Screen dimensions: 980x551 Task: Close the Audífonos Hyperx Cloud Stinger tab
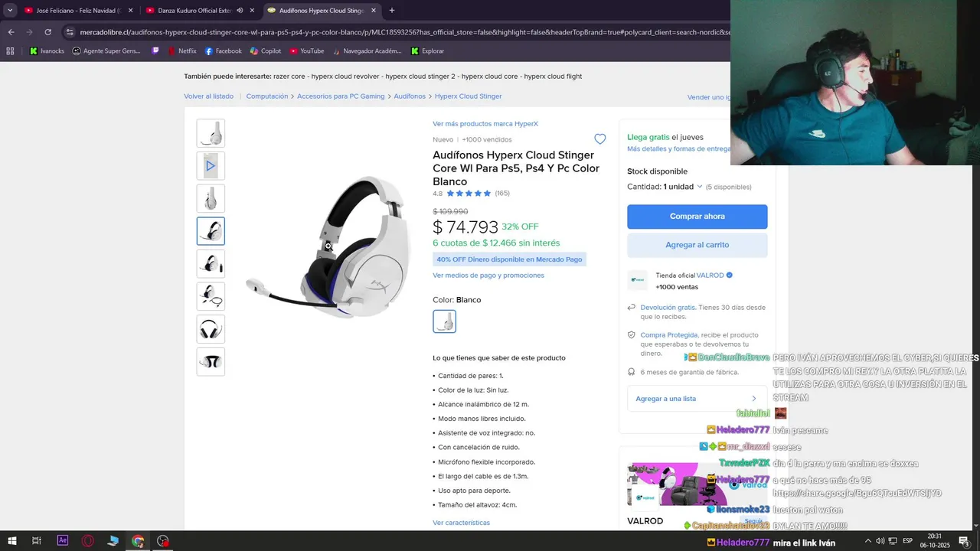coord(373,11)
